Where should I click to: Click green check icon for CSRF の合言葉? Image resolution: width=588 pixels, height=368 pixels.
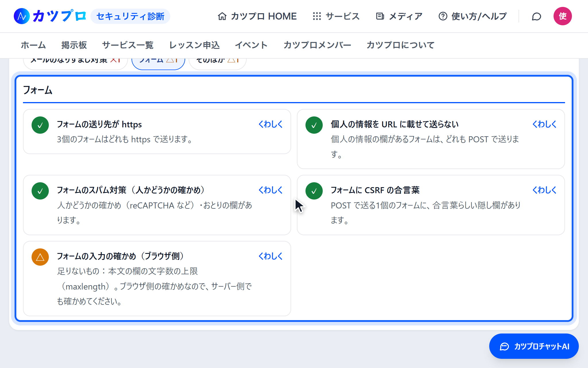click(x=314, y=191)
